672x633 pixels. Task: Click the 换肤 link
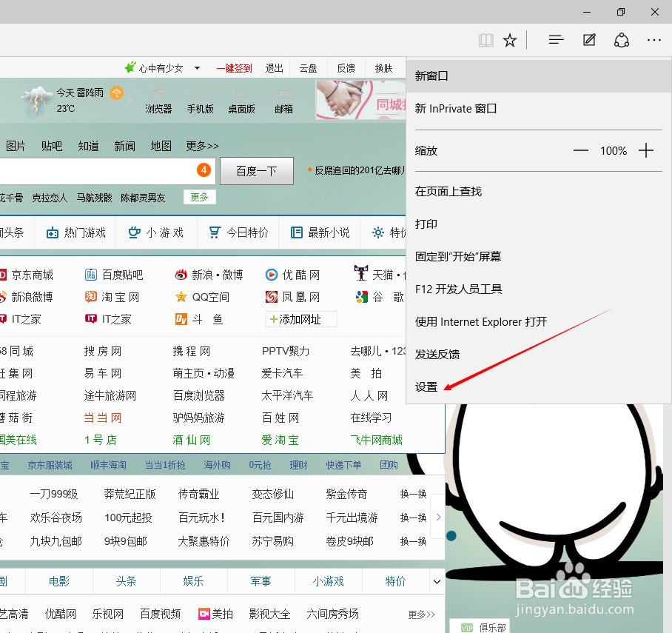coord(383,69)
